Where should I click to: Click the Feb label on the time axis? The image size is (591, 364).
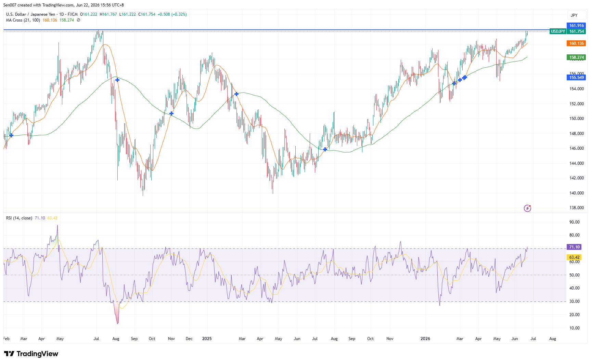click(6, 339)
